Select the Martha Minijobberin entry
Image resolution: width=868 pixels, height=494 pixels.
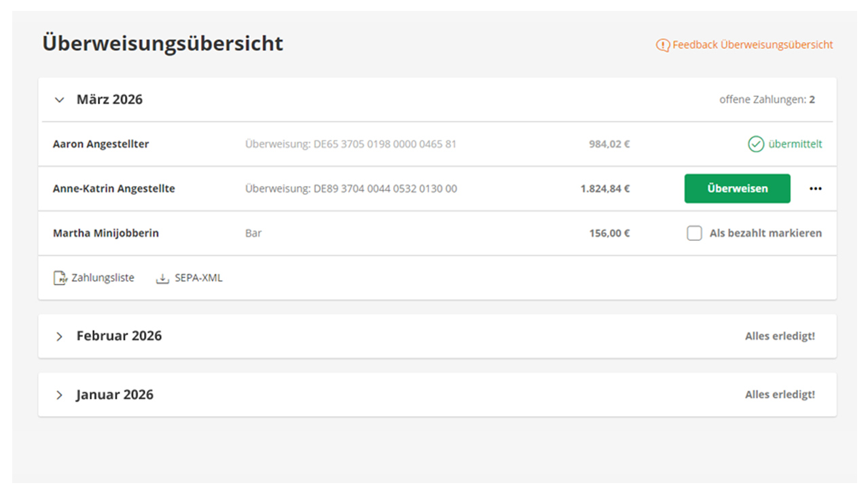tap(105, 233)
